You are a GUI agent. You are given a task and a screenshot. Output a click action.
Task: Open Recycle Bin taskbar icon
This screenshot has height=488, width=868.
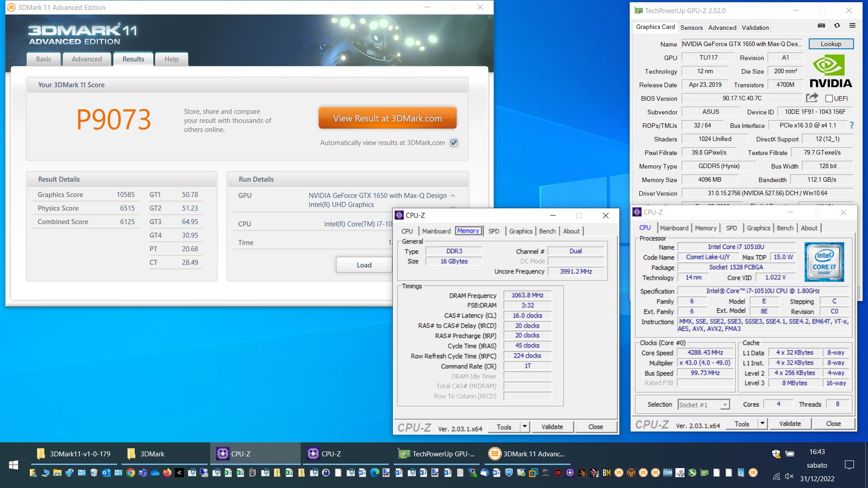(94, 473)
